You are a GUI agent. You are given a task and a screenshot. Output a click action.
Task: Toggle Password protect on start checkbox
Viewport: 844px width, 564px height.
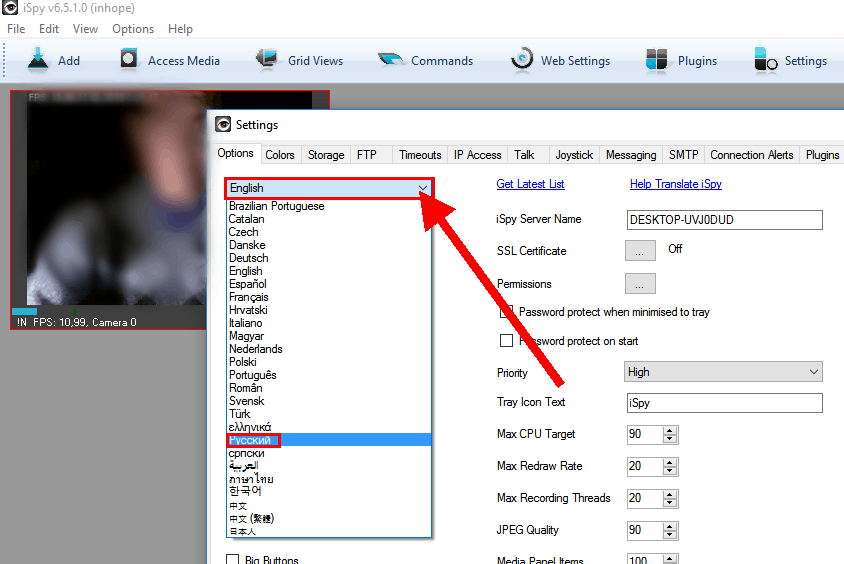[506, 341]
